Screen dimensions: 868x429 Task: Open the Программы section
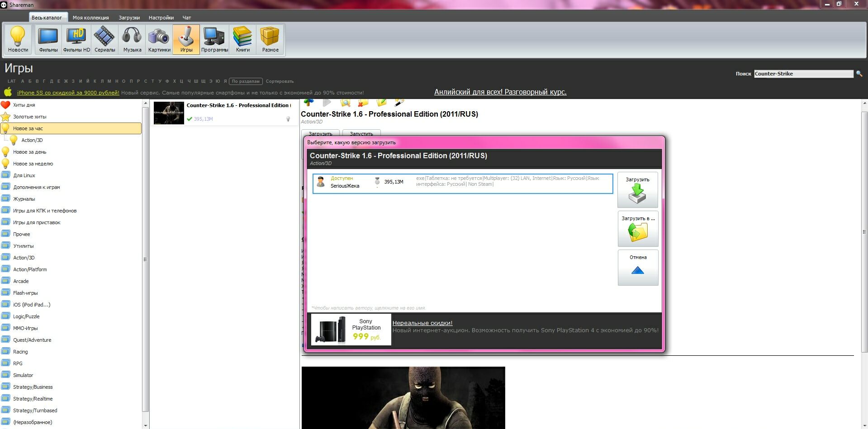[x=214, y=39]
